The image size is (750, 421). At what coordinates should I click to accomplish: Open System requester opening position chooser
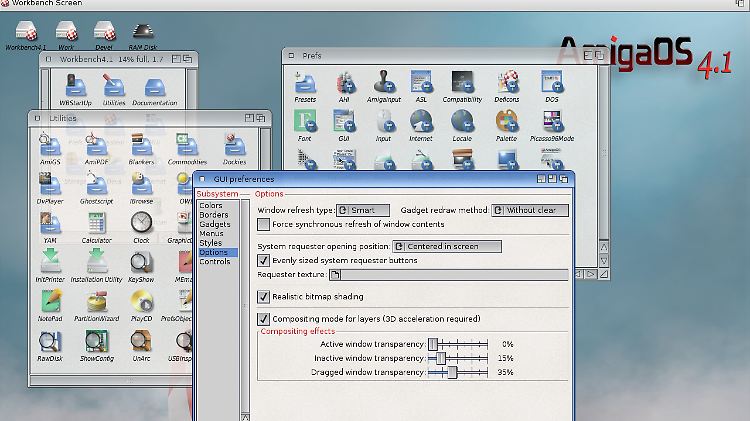(446, 245)
